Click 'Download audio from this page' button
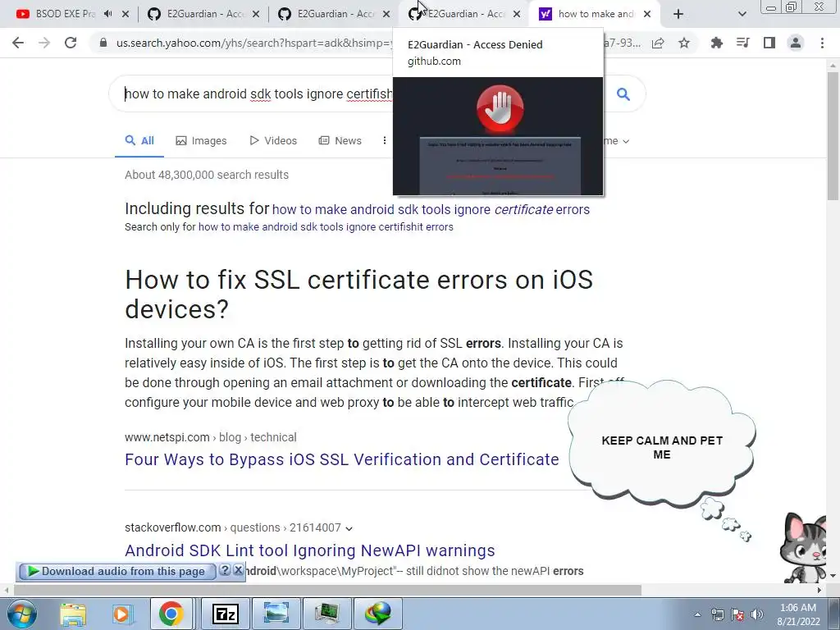This screenshot has height=630, width=840. [x=117, y=572]
